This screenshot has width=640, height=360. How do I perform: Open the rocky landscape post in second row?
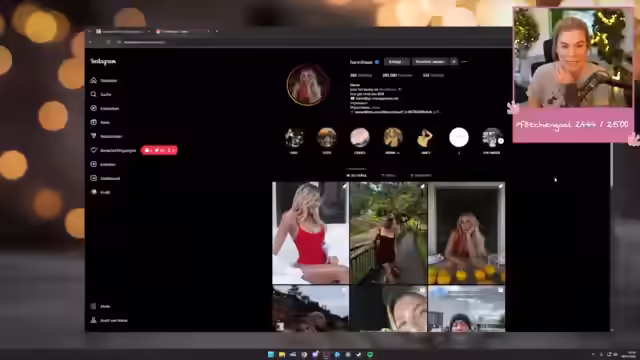311,309
